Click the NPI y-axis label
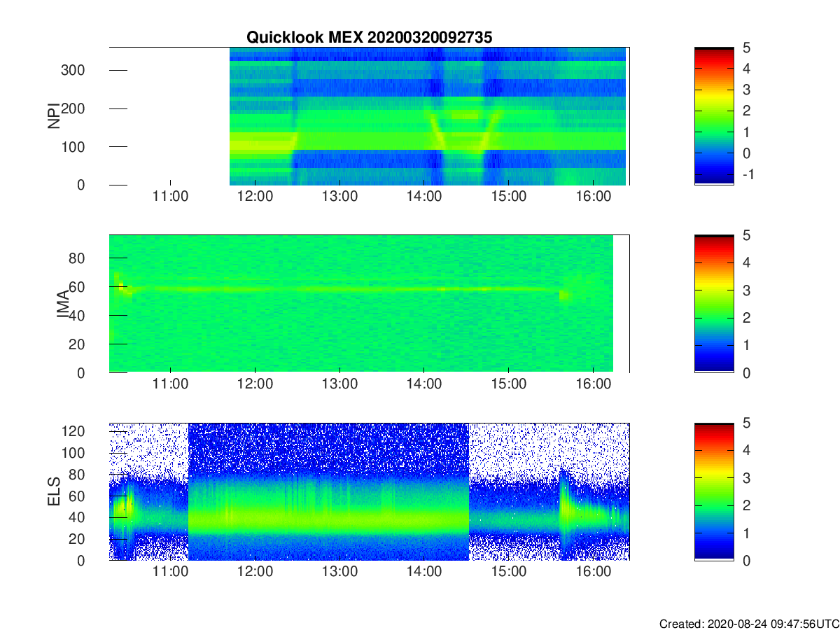840x630 pixels. point(53,116)
